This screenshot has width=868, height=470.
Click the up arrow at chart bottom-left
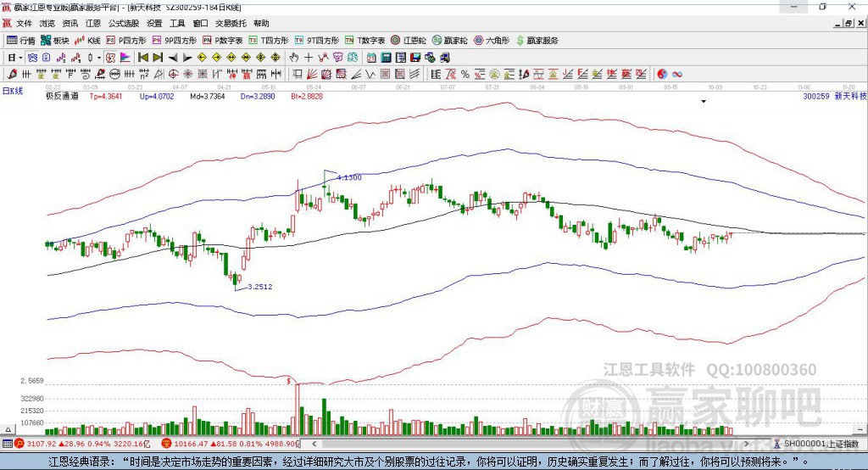[x=8, y=429]
